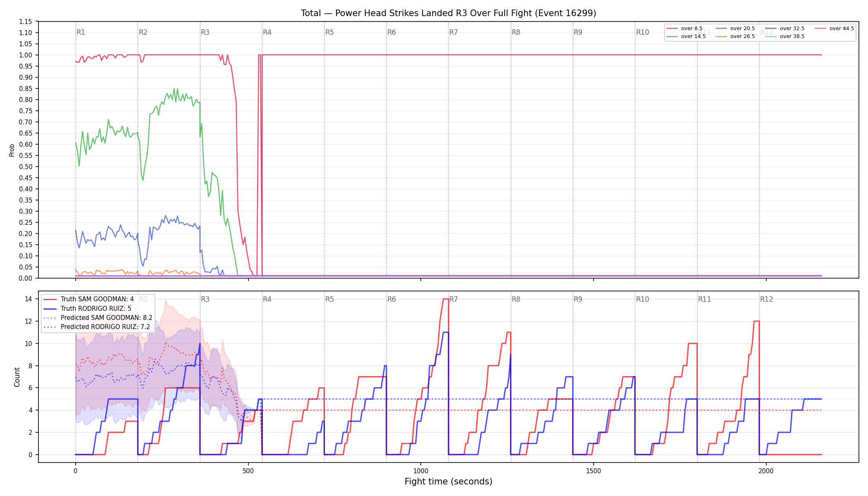Click the chart title mentioning Event 16299

point(448,13)
